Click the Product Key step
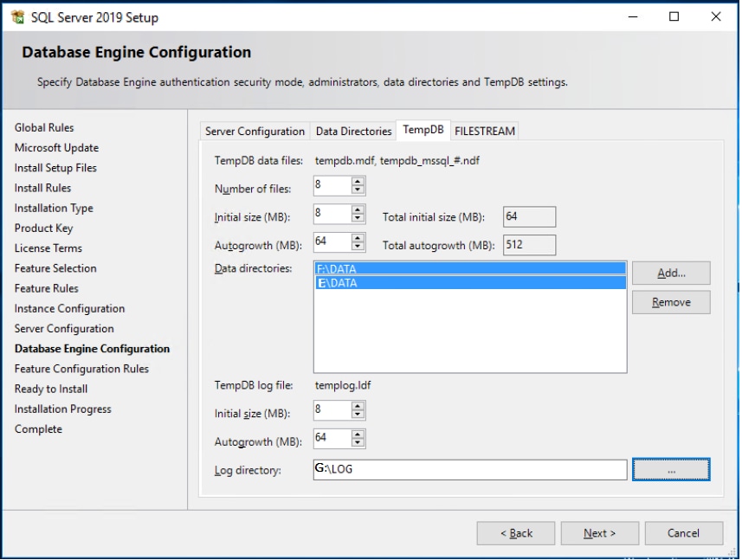Viewport: 742px width, 560px height. tap(43, 229)
